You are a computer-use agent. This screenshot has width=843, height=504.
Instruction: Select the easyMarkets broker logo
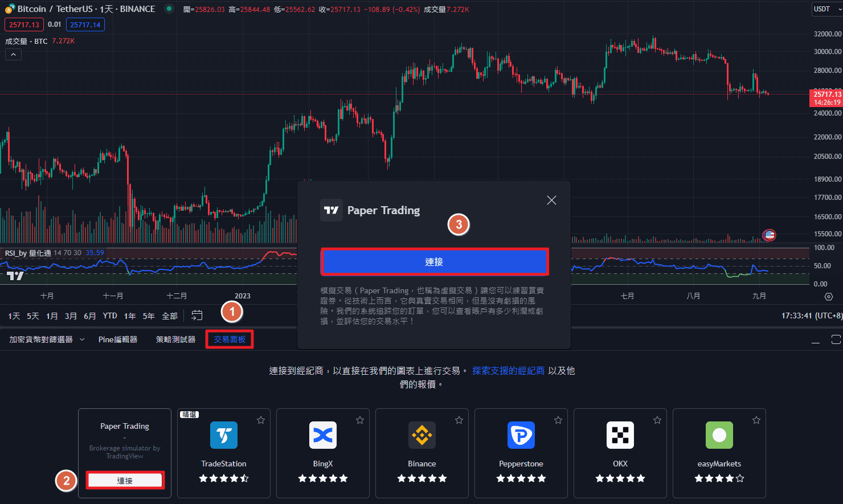click(719, 435)
